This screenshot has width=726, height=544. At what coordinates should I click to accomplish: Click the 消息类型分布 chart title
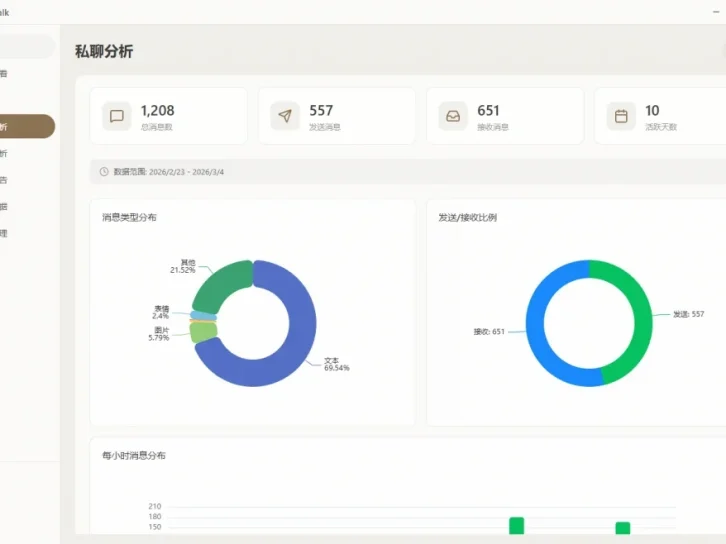129,217
